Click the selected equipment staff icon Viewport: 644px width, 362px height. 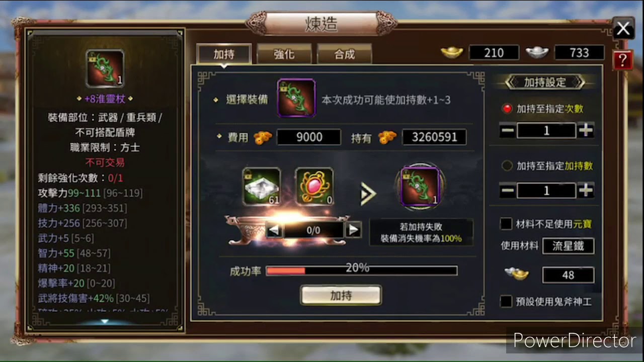(x=296, y=98)
